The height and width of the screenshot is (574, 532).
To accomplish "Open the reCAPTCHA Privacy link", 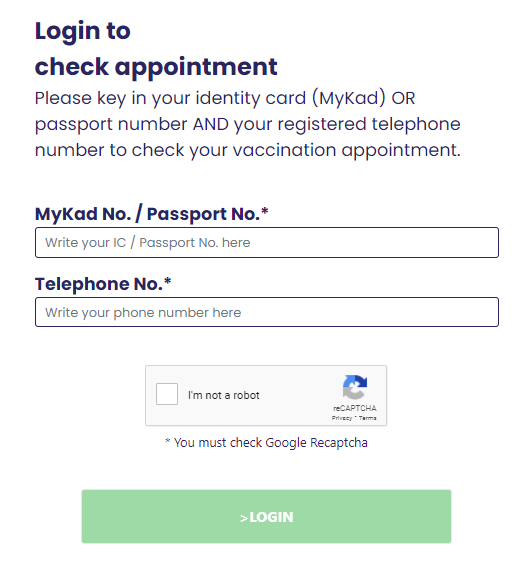I will (x=342, y=418).
